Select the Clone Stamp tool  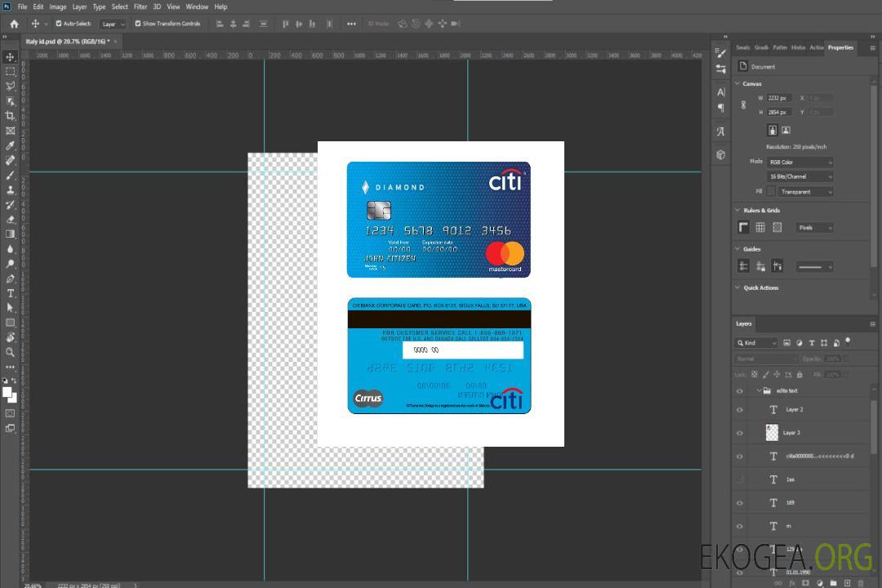pyautogui.click(x=10, y=190)
